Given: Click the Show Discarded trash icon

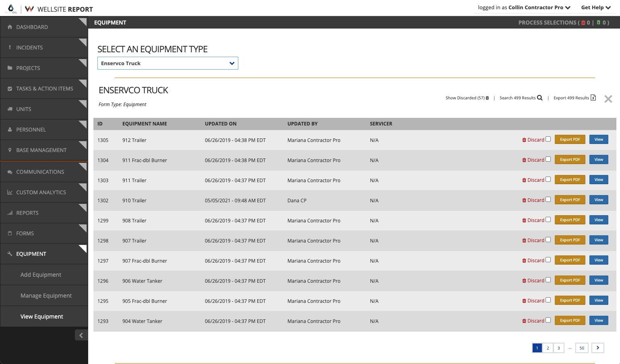Looking at the screenshot, I should [x=487, y=98].
